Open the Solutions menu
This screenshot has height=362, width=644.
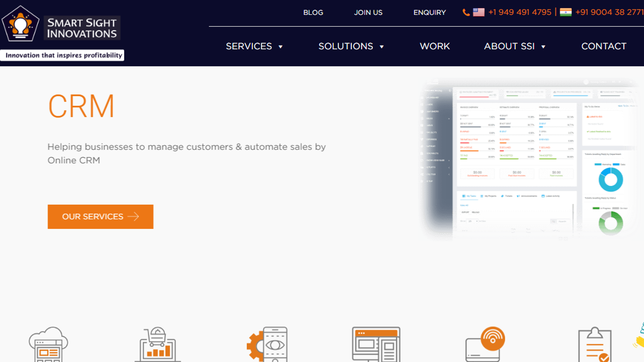click(345, 46)
